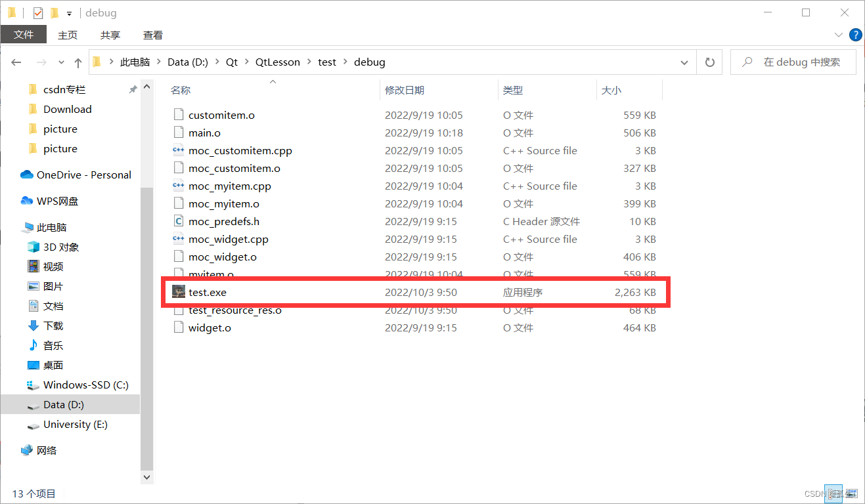The width and height of the screenshot is (865, 504).
Task: Switch to the 查看 ribbon tab
Action: [152, 35]
